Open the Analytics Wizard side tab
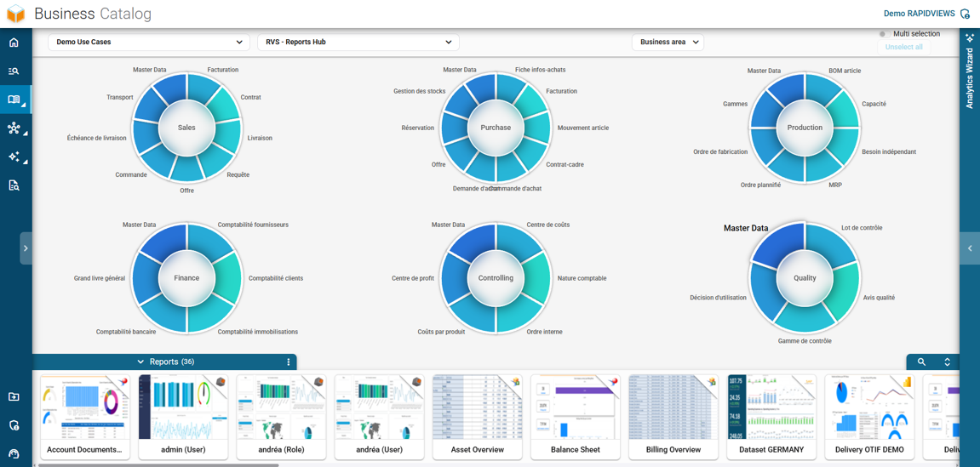Screen dimensions: 980x467 click(x=969, y=77)
